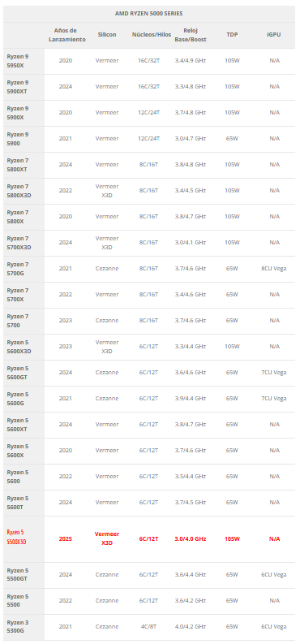Click the AMD RYZEN 5000 SERIES table title

pos(148,14)
